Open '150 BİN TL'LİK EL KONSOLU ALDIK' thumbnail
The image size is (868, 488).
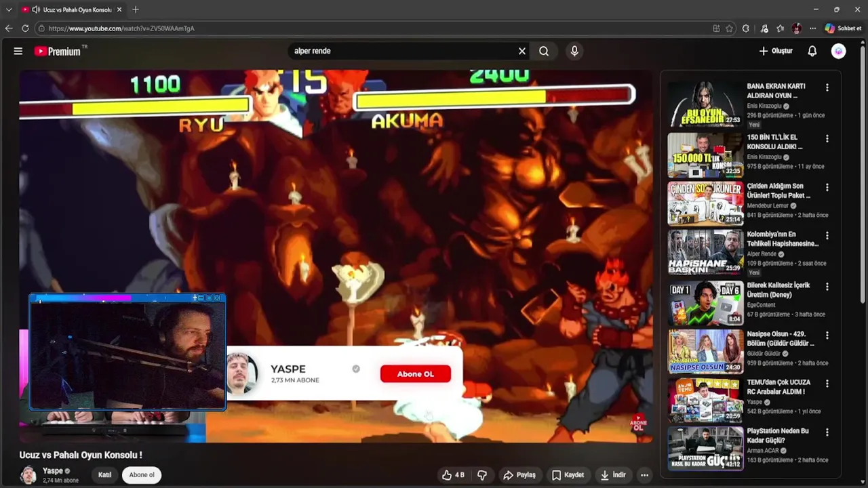705,155
